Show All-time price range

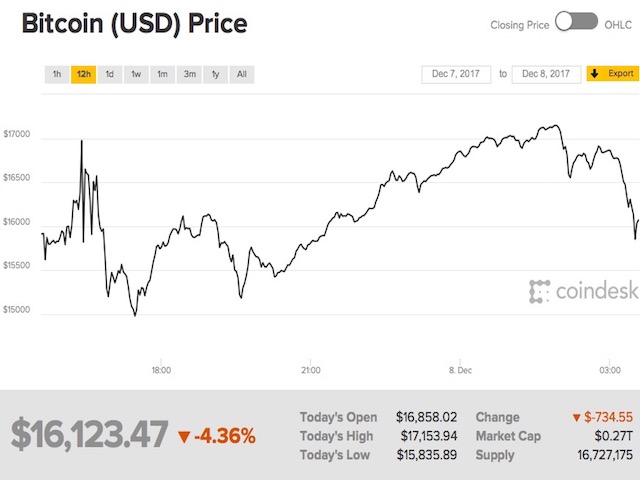coord(241,74)
